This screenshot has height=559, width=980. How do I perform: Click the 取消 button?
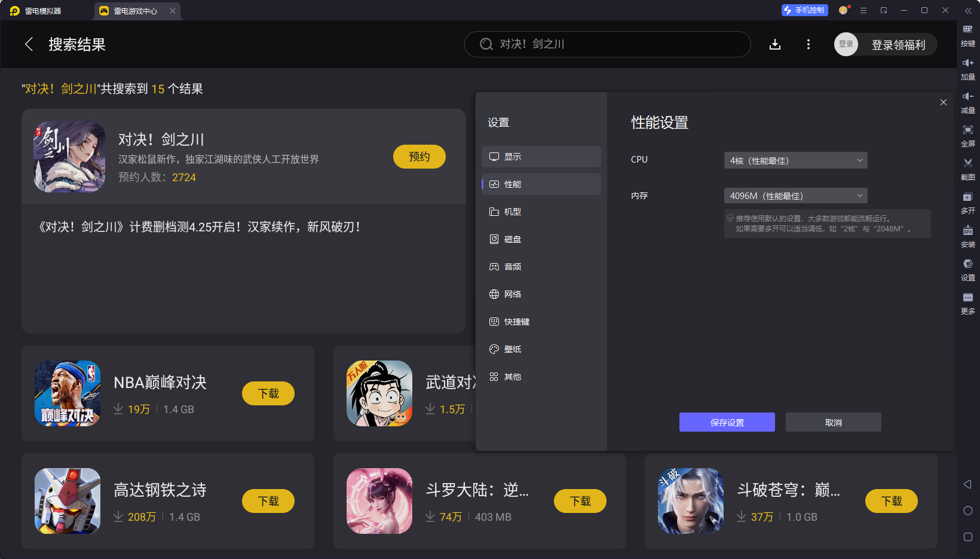[834, 422]
